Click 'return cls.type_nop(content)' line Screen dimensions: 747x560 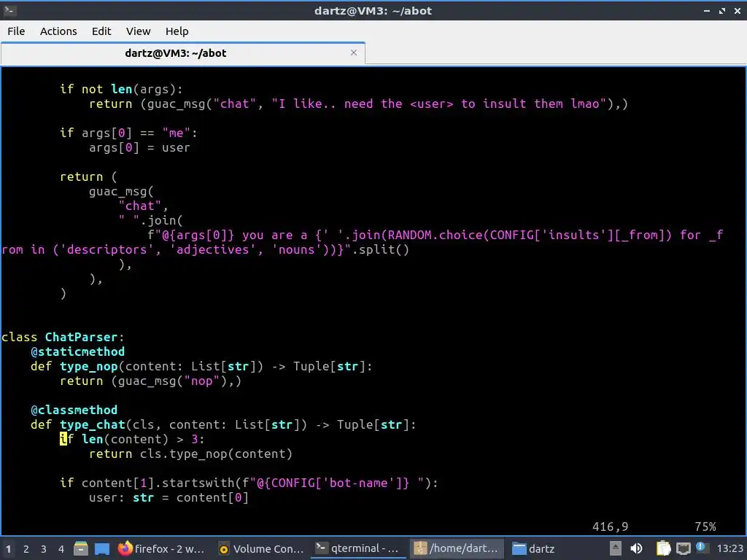click(190, 454)
